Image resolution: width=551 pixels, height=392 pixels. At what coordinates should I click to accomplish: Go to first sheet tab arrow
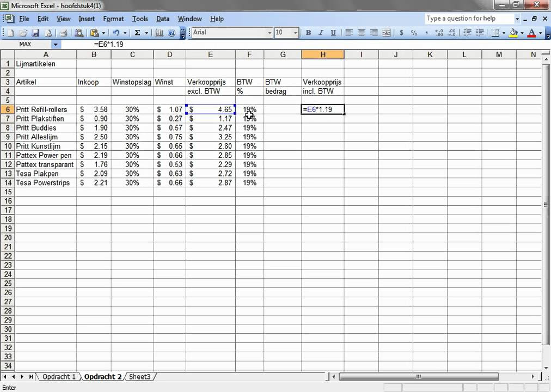pos(4,377)
